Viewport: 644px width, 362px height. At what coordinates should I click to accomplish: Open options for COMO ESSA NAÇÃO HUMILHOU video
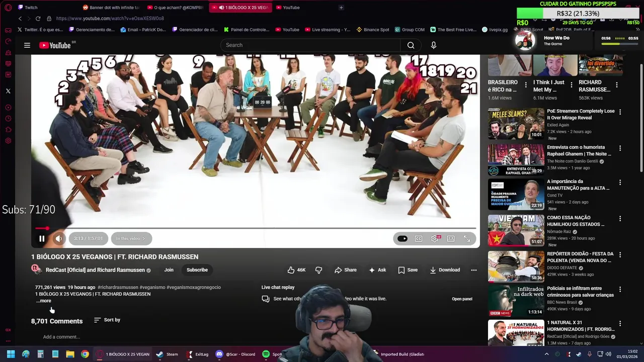coord(620,219)
